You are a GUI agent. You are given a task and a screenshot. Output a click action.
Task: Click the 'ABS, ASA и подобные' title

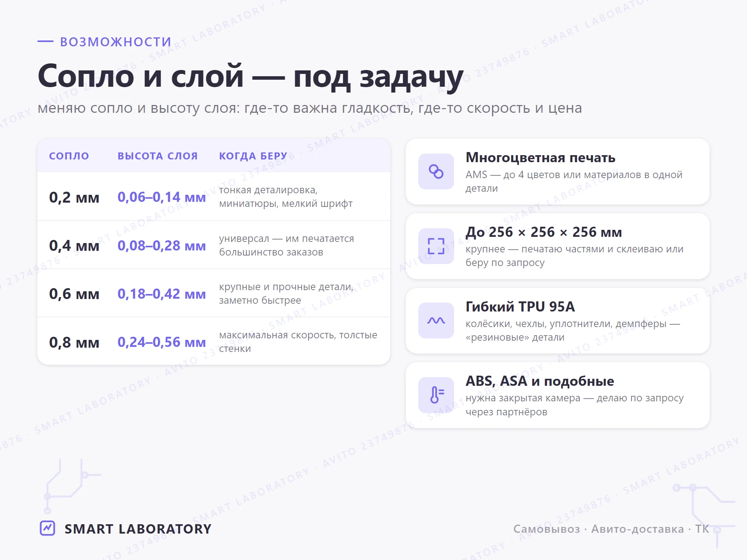540,381
